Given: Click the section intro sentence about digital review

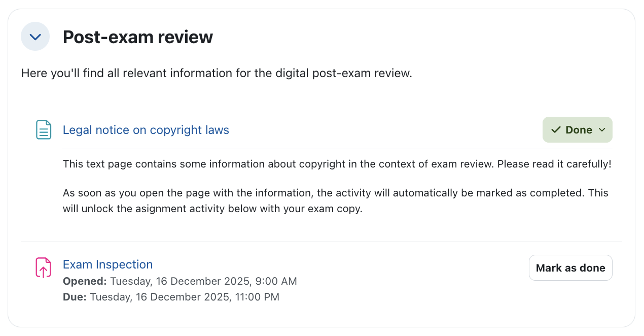Looking at the screenshot, I should coord(217,74).
